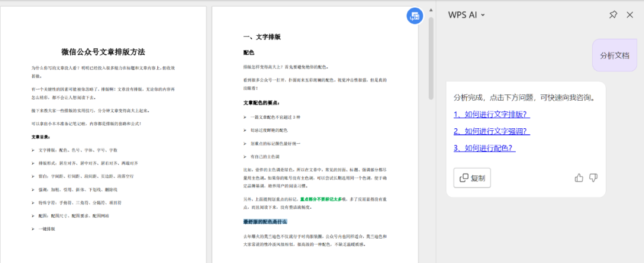Open the link 如何进行文字排版?
The height and width of the screenshot is (263, 644).
click(x=491, y=115)
